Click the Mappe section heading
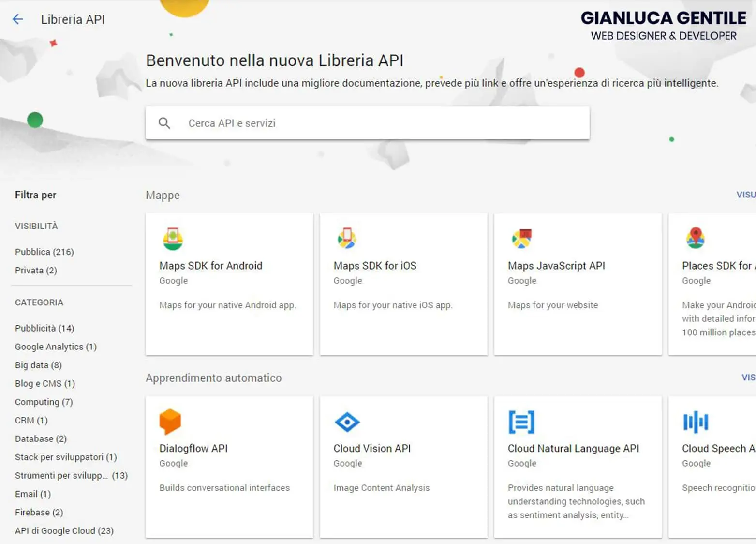The width and height of the screenshot is (756, 544). [x=163, y=195]
